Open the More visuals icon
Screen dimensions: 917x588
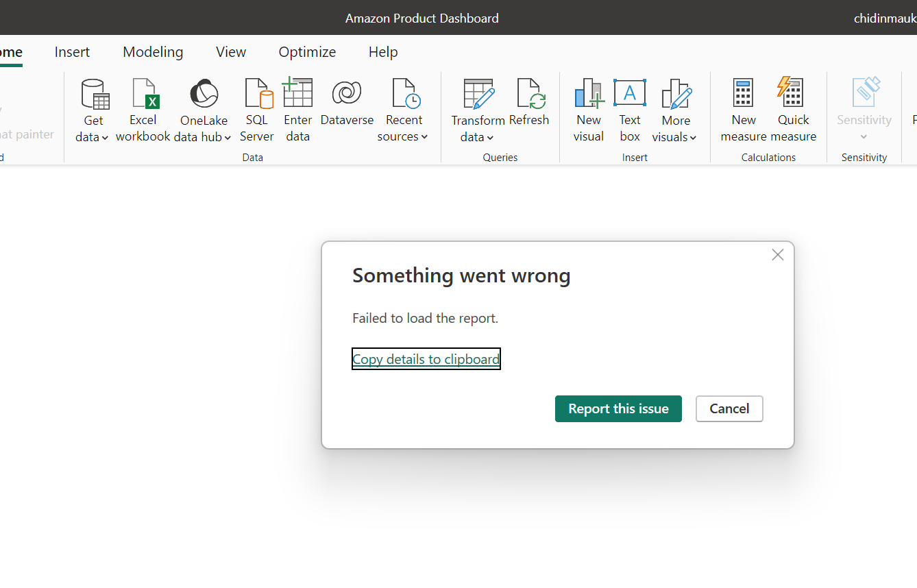tap(676, 94)
